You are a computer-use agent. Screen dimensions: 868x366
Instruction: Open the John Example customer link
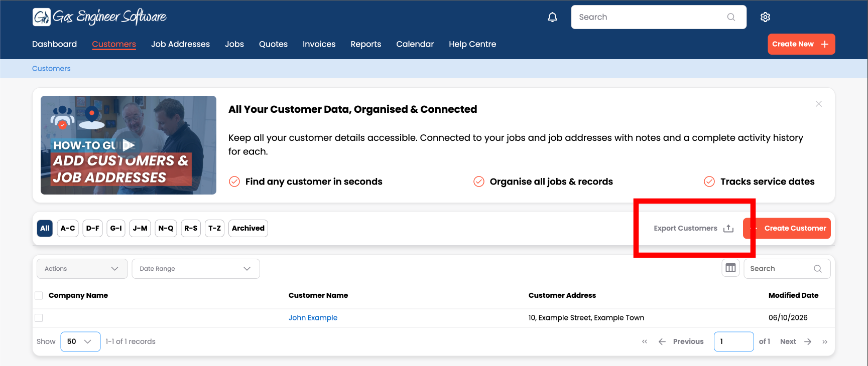point(313,318)
